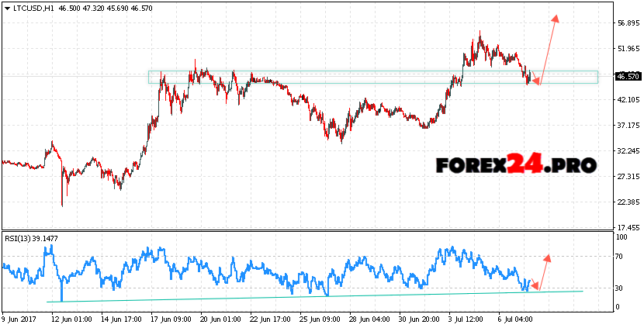Select the 22 Jun 17:00 time label
The width and height of the screenshot is (644, 328).
272,319
